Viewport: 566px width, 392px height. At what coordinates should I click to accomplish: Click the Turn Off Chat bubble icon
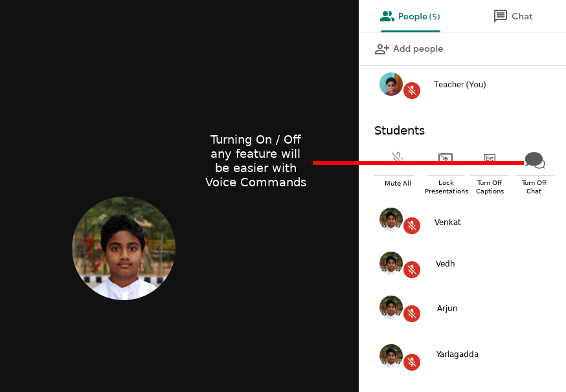(534, 160)
